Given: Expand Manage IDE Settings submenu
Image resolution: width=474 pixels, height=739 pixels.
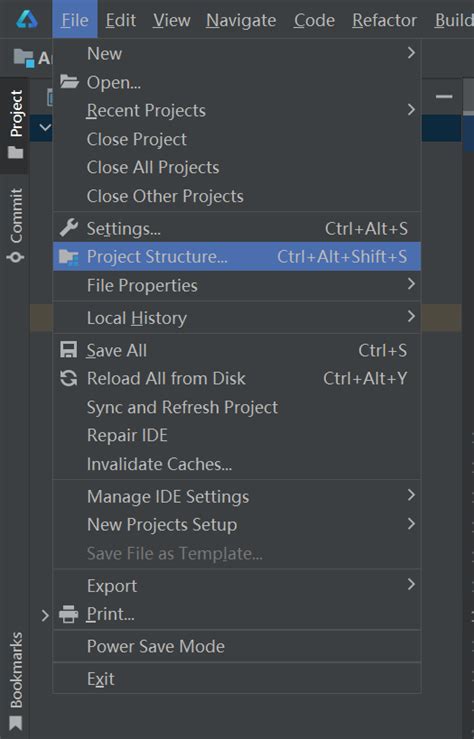Looking at the screenshot, I should click(x=237, y=496).
